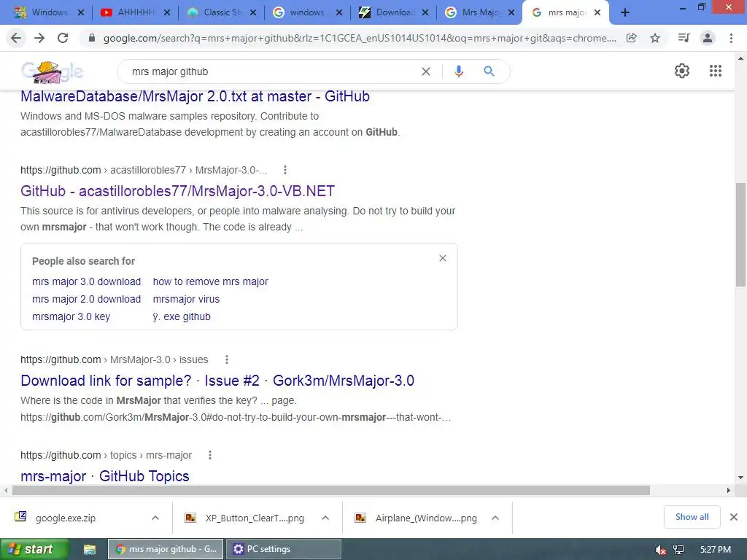Clear the search box text
The width and height of the screenshot is (747, 560).
426,71
